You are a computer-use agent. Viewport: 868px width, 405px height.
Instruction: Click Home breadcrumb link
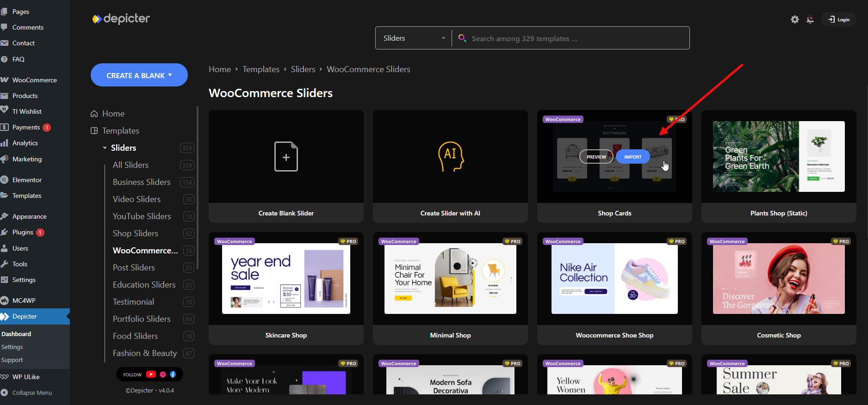(220, 69)
